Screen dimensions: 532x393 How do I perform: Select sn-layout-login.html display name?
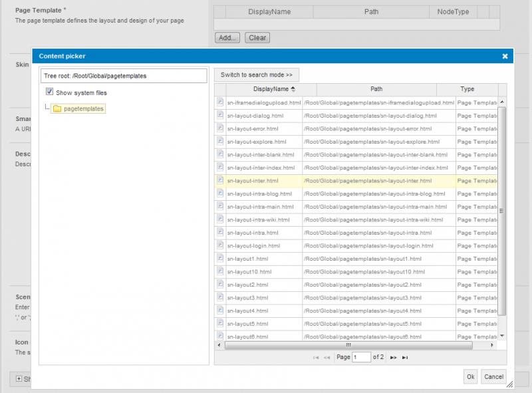(x=253, y=246)
